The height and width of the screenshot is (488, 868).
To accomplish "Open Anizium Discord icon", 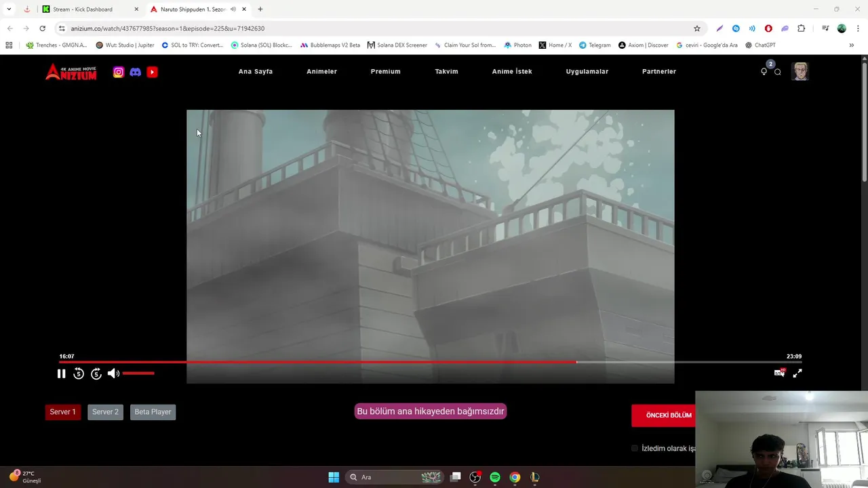I will coord(136,72).
